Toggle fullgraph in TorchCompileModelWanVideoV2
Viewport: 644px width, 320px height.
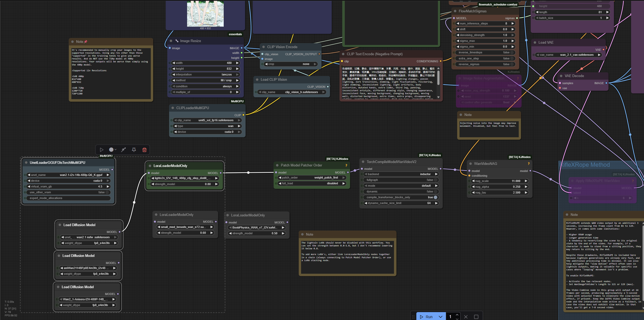click(402, 180)
